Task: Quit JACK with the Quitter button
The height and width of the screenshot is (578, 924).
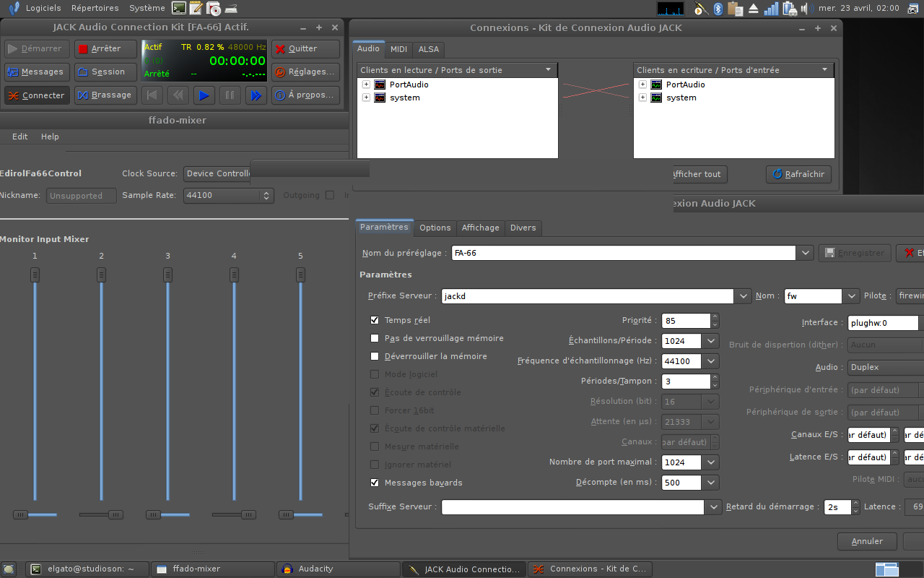Action: pyautogui.click(x=305, y=48)
